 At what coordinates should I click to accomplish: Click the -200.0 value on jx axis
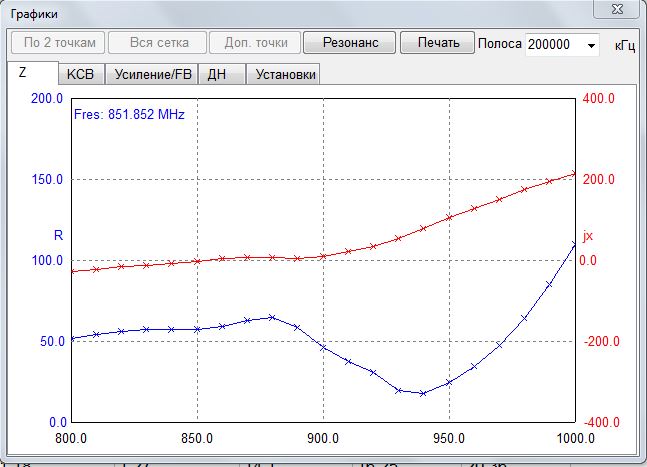[x=602, y=341]
